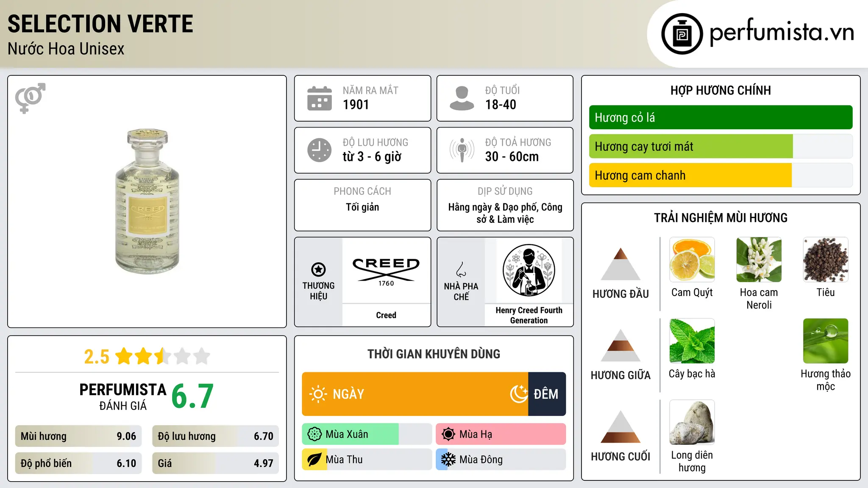Tap the sillage icon beside Độ toả hương
This screenshot has height=488, width=868.
click(462, 150)
